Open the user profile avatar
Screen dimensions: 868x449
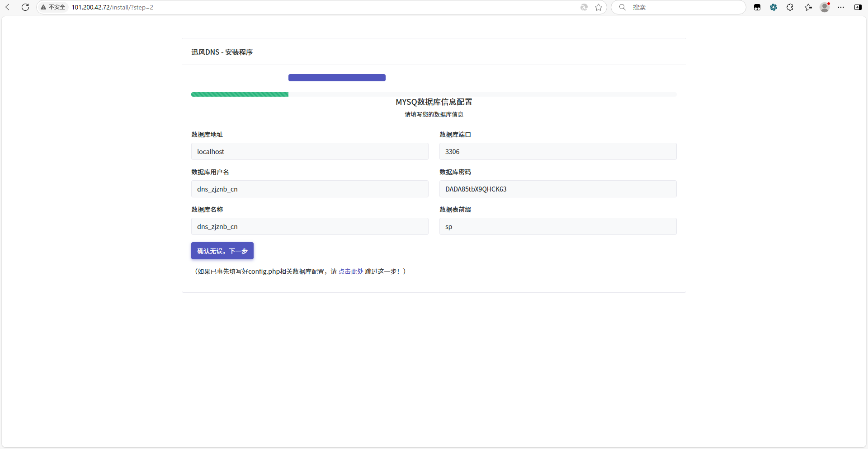tap(825, 7)
